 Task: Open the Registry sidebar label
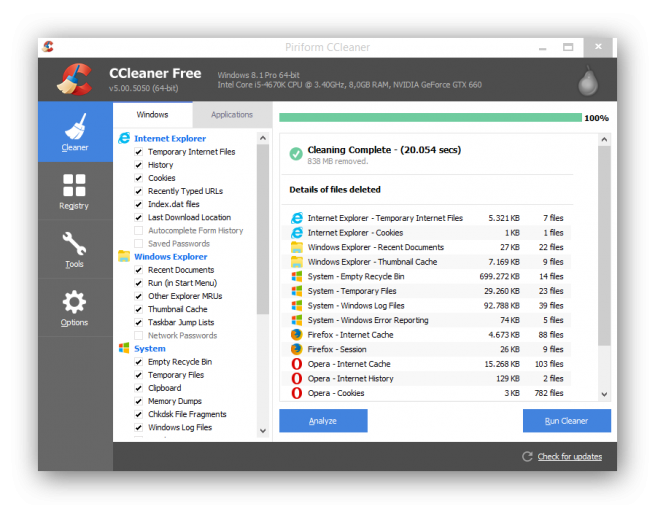pos(74,206)
